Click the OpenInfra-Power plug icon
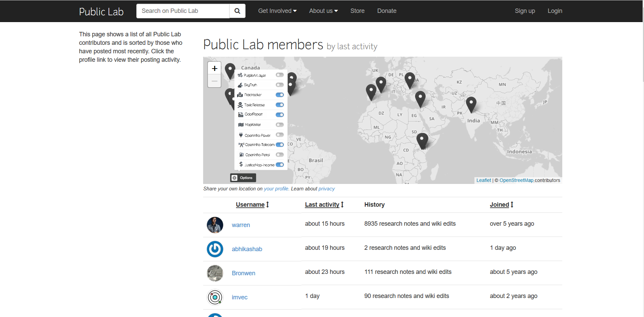The width and height of the screenshot is (644, 317). pos(241,135)
